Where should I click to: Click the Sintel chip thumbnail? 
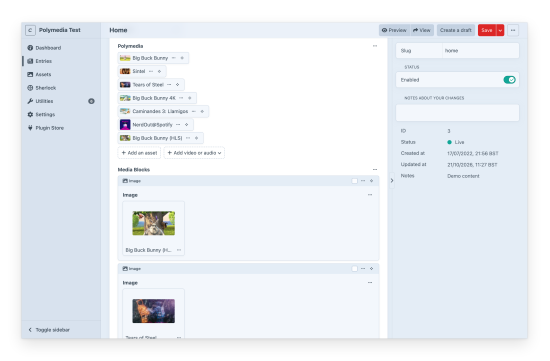[125, 71]
